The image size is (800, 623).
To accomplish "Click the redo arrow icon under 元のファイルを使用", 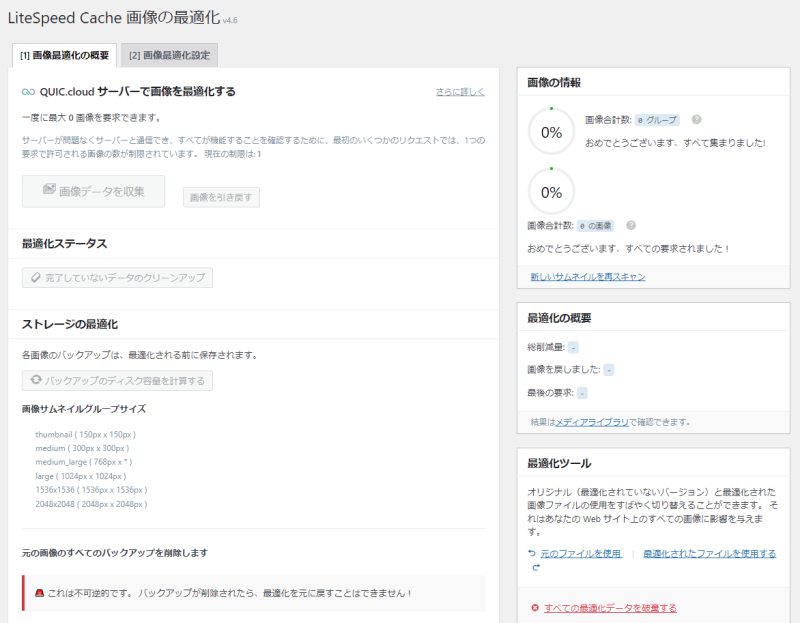I will tap(536, 568).
